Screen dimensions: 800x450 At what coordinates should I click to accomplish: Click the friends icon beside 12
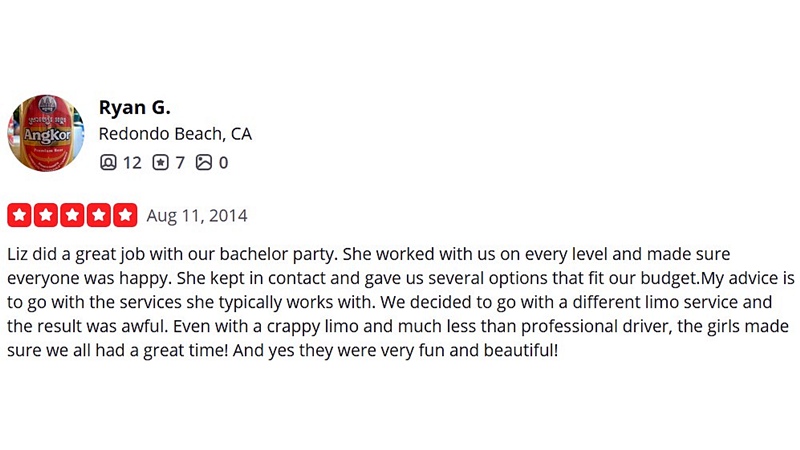pos(108,162)
